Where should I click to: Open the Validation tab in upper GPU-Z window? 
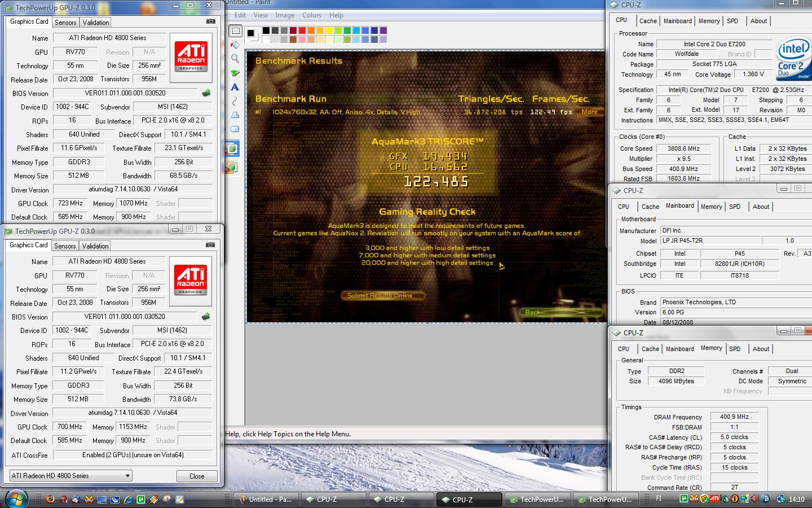pos(96,23)
